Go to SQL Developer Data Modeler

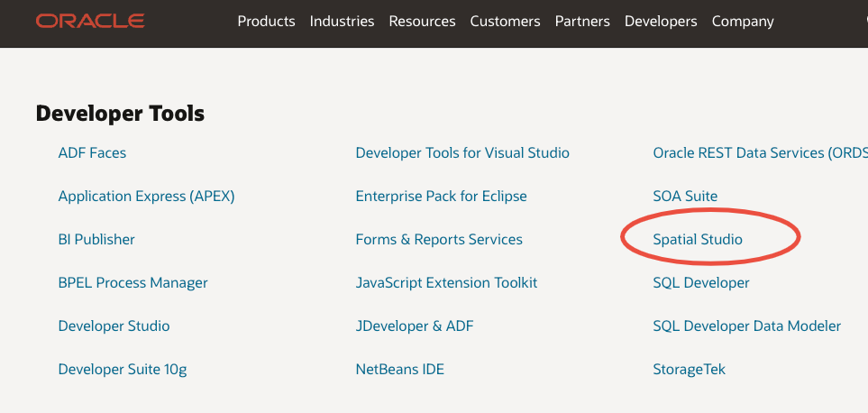[x=746, y=326]
